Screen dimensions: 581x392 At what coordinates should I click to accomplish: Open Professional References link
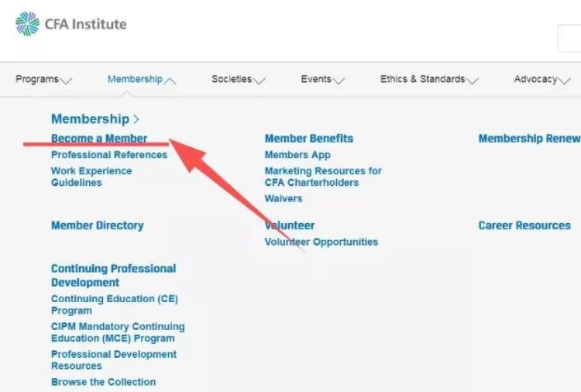tap(109, 155)
